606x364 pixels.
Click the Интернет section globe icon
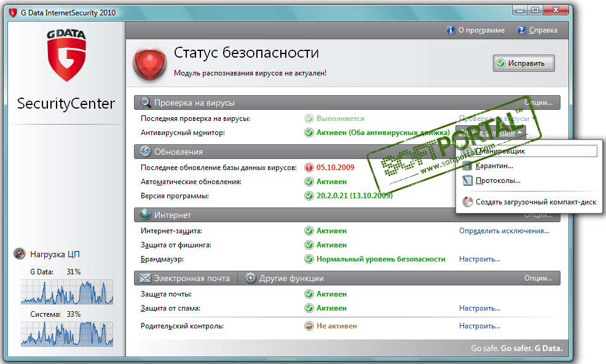(146, 215)
